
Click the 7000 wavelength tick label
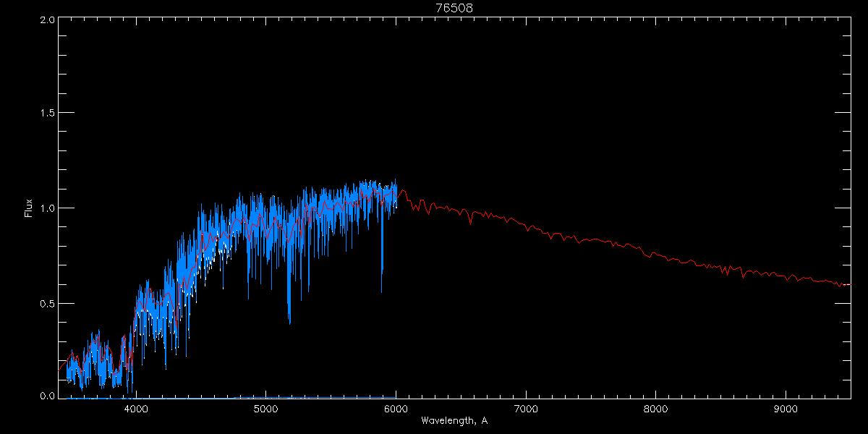525,409
